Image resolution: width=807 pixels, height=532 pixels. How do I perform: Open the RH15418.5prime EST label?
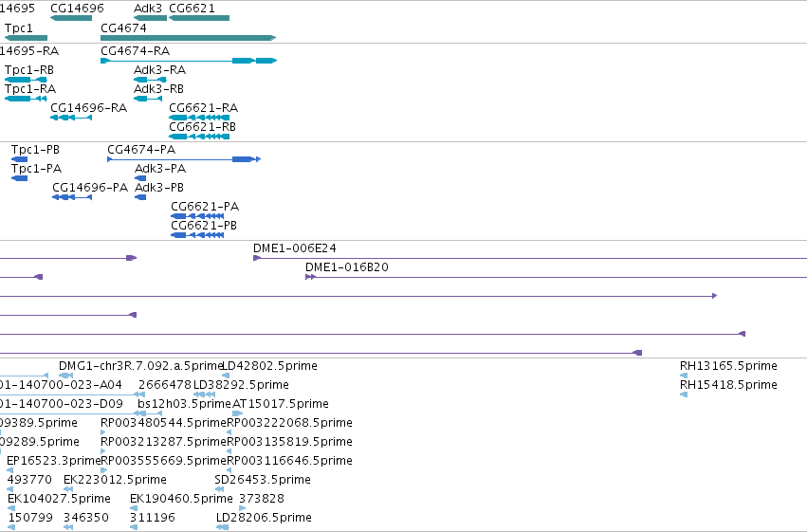(x=728, y=385)
